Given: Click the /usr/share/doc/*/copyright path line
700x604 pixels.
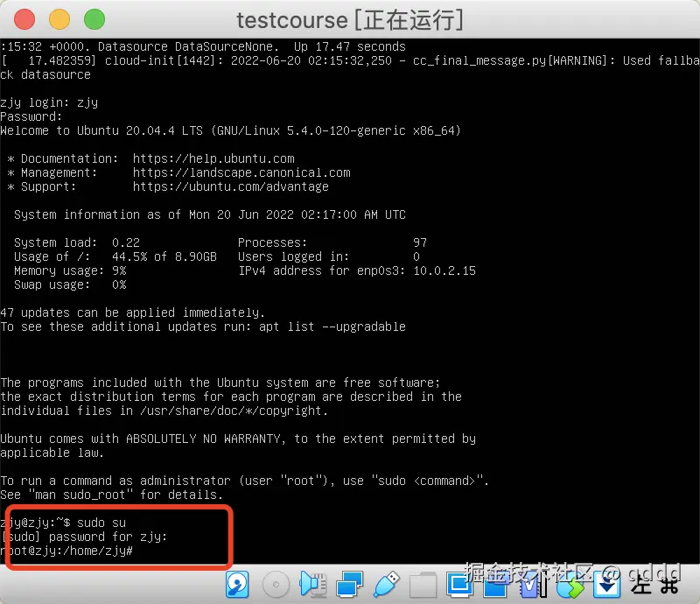Looking at the screenshot, I should (x=164, y=411).
